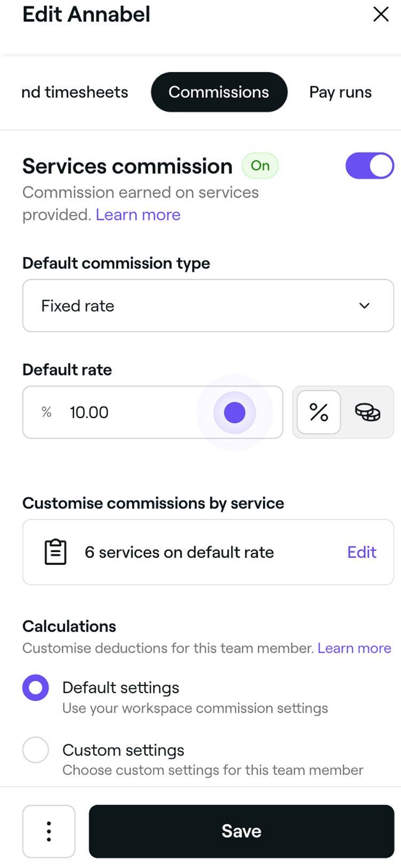Open Learn more under Services commission
Screen dimensions: 401x868
tap(138, 215)
